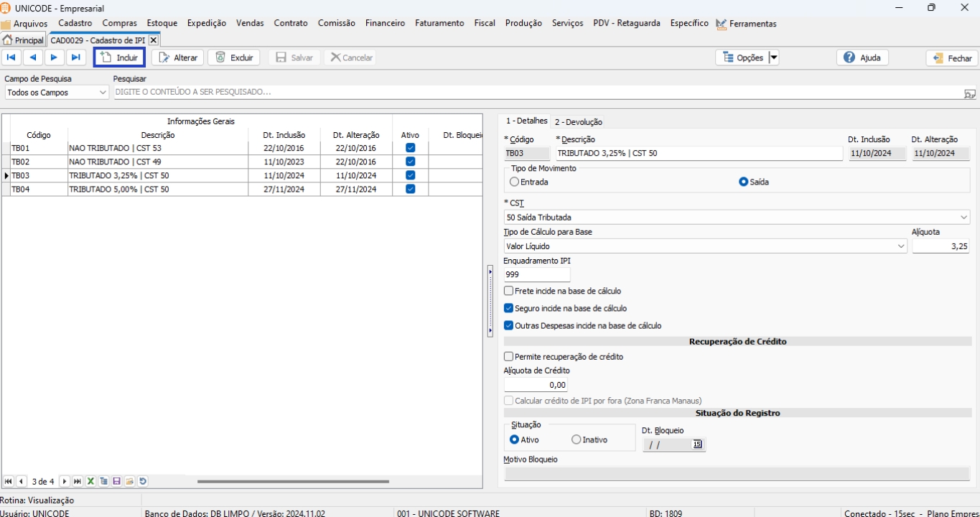This screenshot has width=980, height=517.
Task: Open the Faturamento menu
Action: [439, 23]
